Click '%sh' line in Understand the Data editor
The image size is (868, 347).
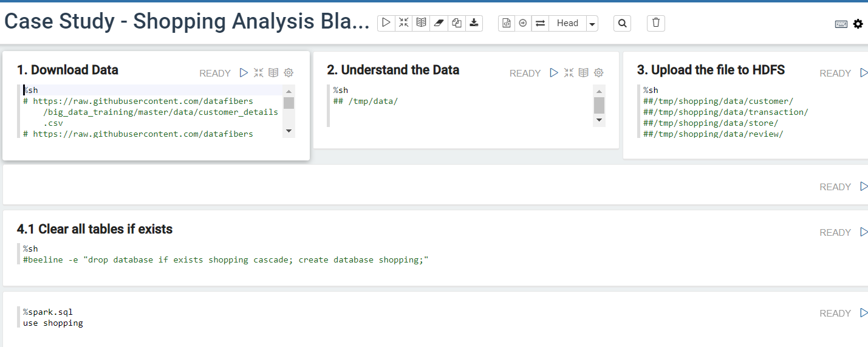tap(340, 90)
